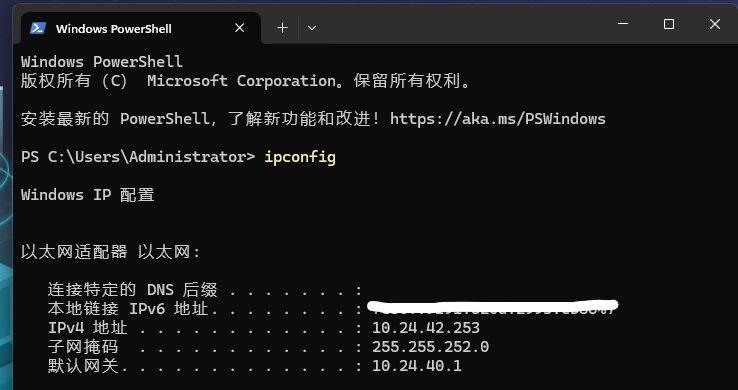The image size is (738, 390).
Task: Click the default gateway value 10.24.40.1
Action: pos(417,366)
